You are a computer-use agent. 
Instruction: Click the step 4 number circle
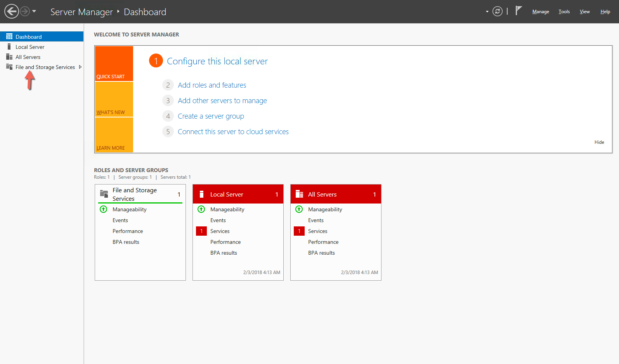tap(168, 116)
